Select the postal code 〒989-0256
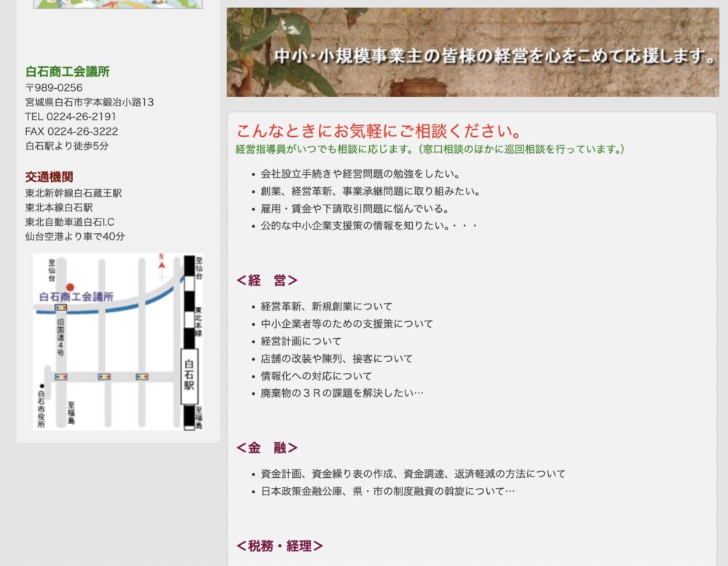Screen dimensions: 728x566 [54, 88]
